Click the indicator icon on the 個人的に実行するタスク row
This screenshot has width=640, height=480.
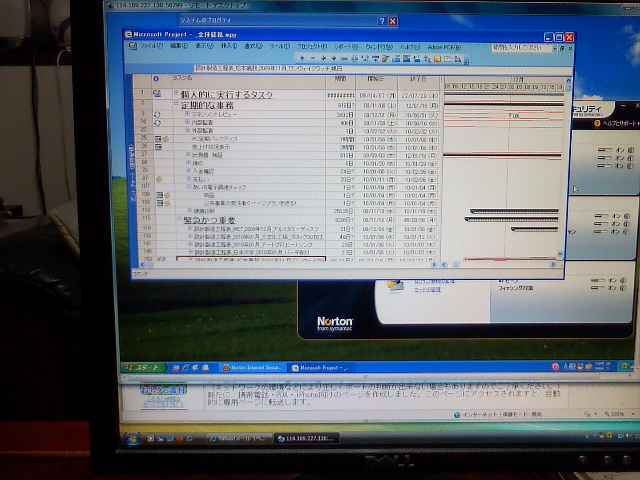[157, 94]
